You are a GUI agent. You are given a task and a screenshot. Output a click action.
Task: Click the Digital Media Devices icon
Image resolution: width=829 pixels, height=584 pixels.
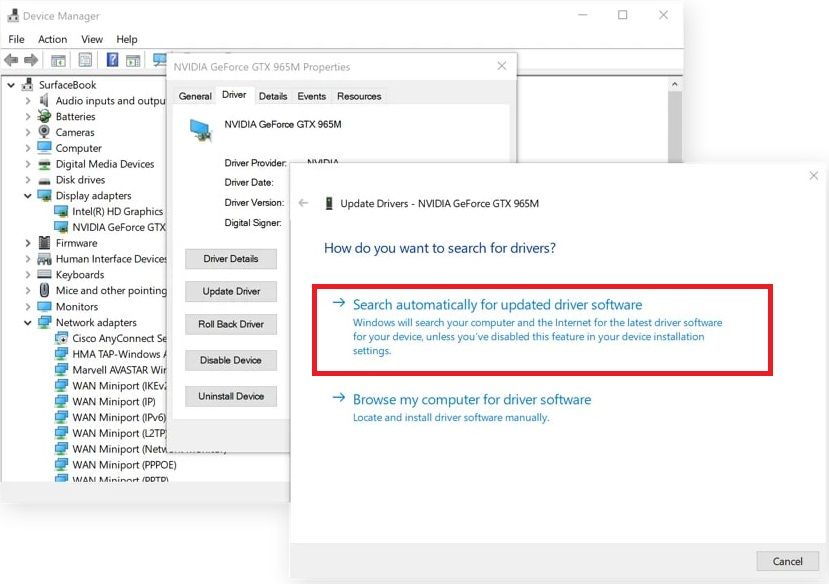pos(44,164)
